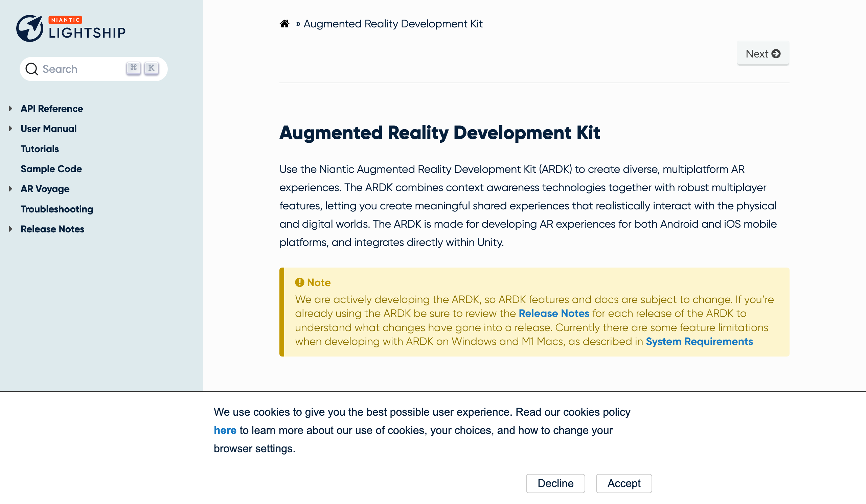Click the Niantic Lightship logo

71,28
